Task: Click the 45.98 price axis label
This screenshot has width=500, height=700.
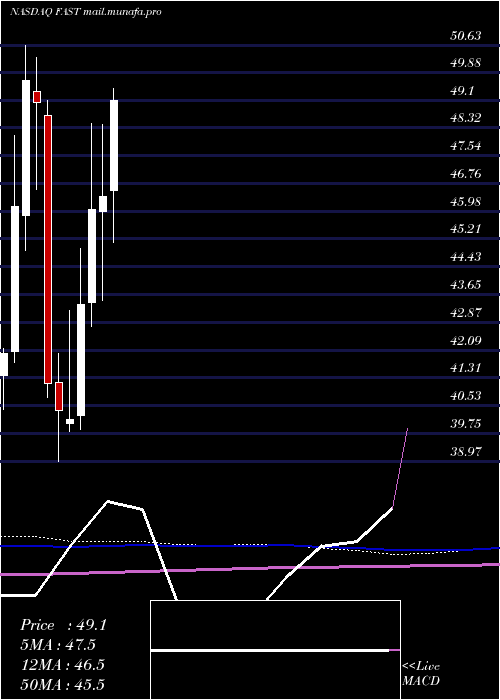Action: point(466,201)
